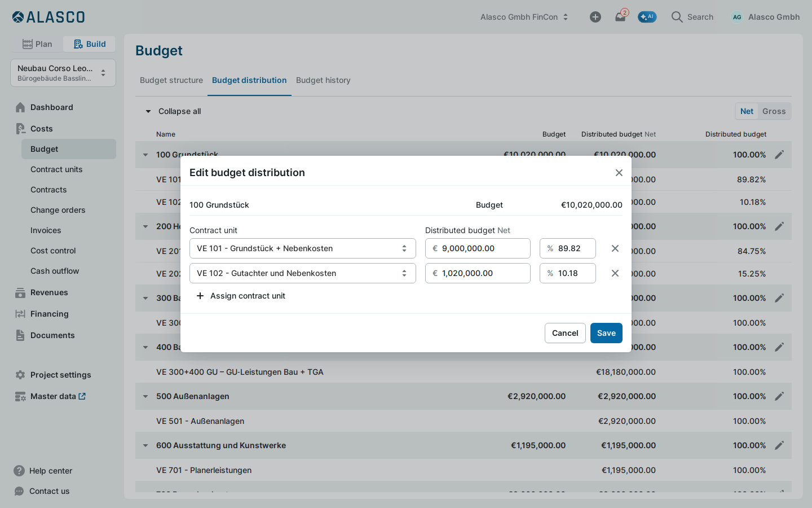
Task: Open Financing in the sidebar
Action: pyautogui.click(x=49, y=314)
